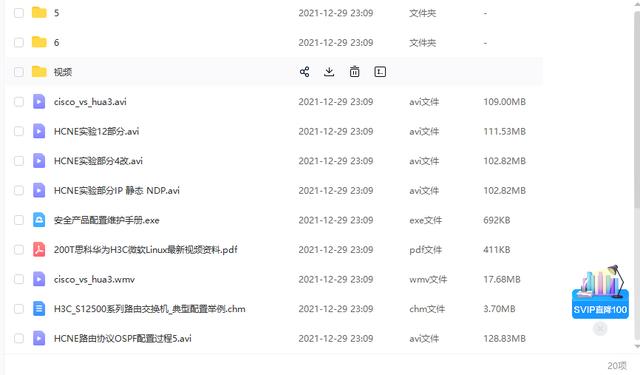Screen dimensions: 640x375
Task: Click video icon of HCNE路由协议OSPF配置过程5.avi
Action: click(x=39, y=338)
